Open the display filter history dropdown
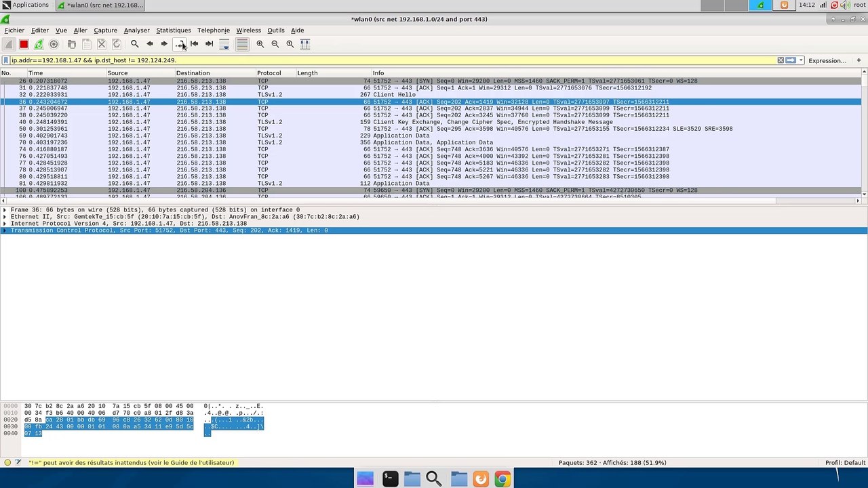 pos(801,60)
